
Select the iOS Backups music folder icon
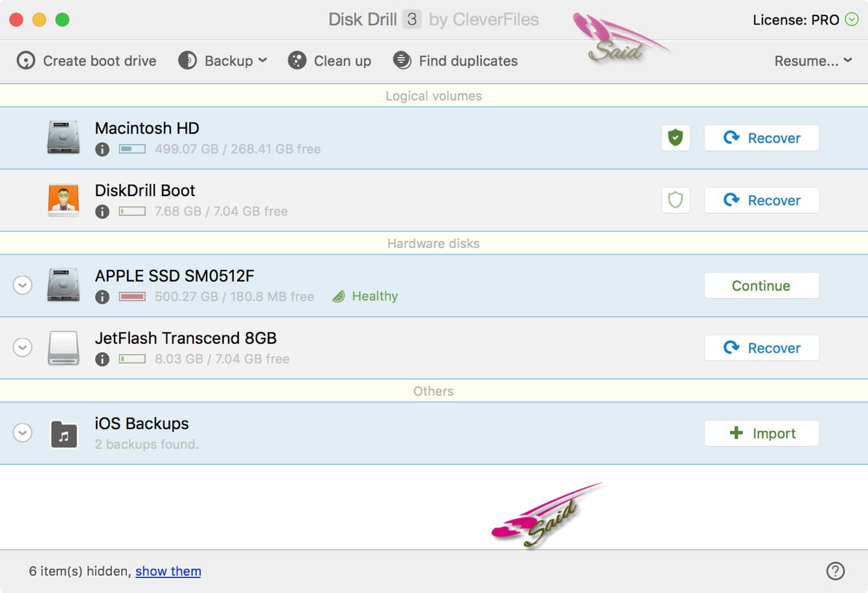coord(64,435)
